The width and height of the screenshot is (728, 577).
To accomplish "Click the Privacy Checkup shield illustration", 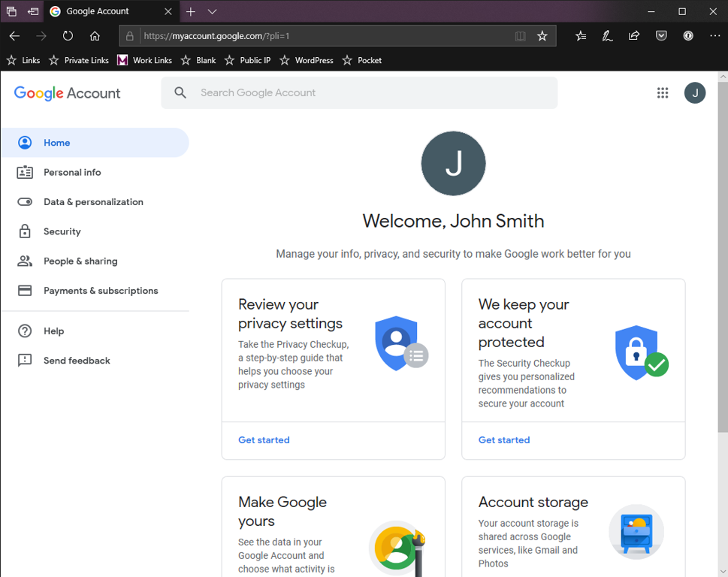I will click(x=400, y=343).
